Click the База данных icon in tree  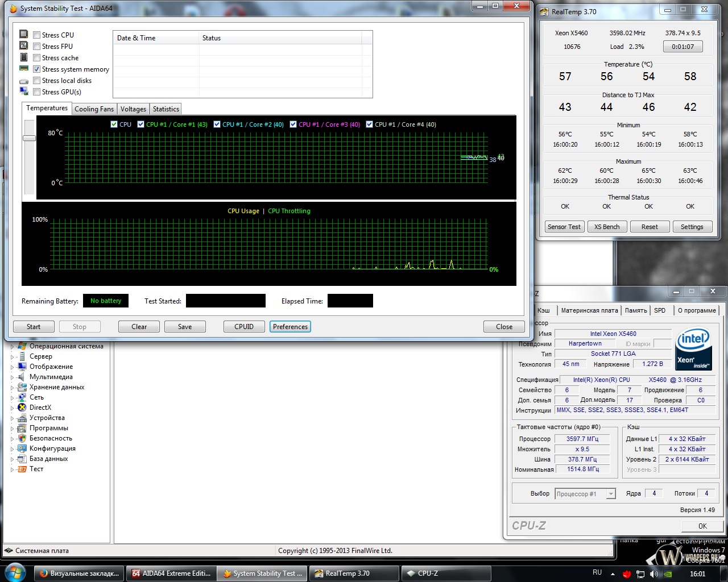(x=22, y=459)
